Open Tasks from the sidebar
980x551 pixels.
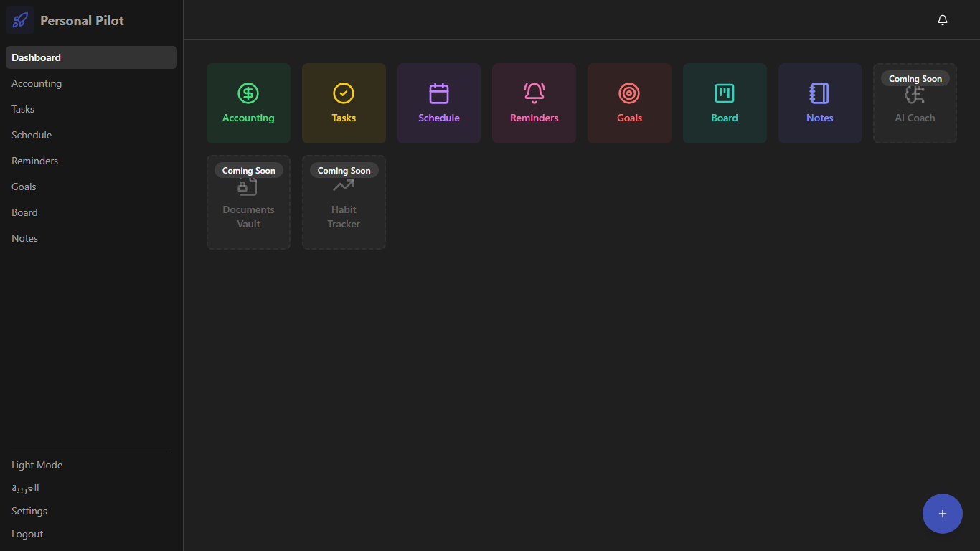coord(23,109)
